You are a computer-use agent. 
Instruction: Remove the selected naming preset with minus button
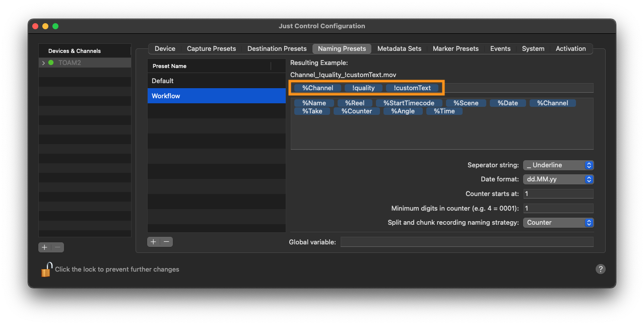(166, 242)
